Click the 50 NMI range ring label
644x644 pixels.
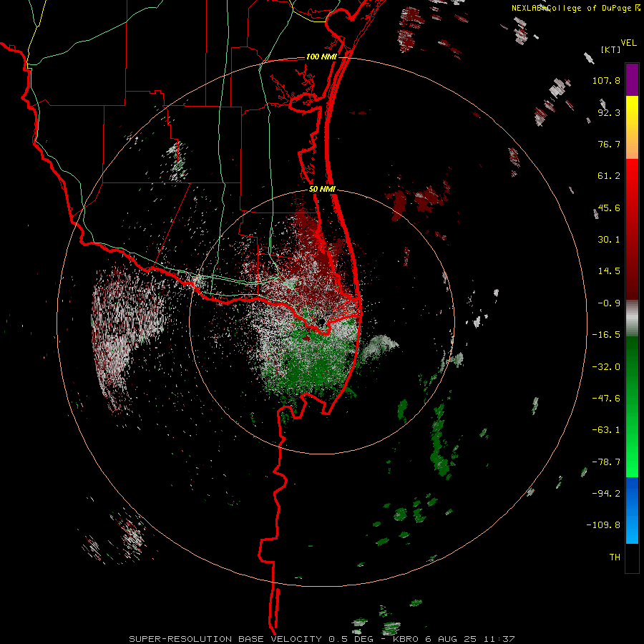tap(323, 190)
